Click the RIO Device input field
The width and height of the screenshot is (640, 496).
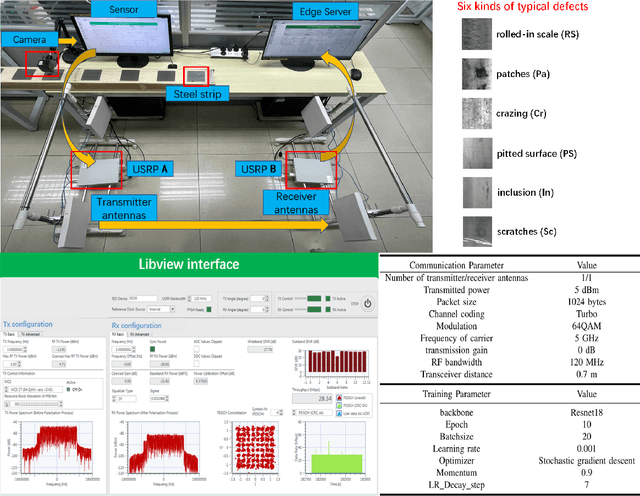point(143,298)
